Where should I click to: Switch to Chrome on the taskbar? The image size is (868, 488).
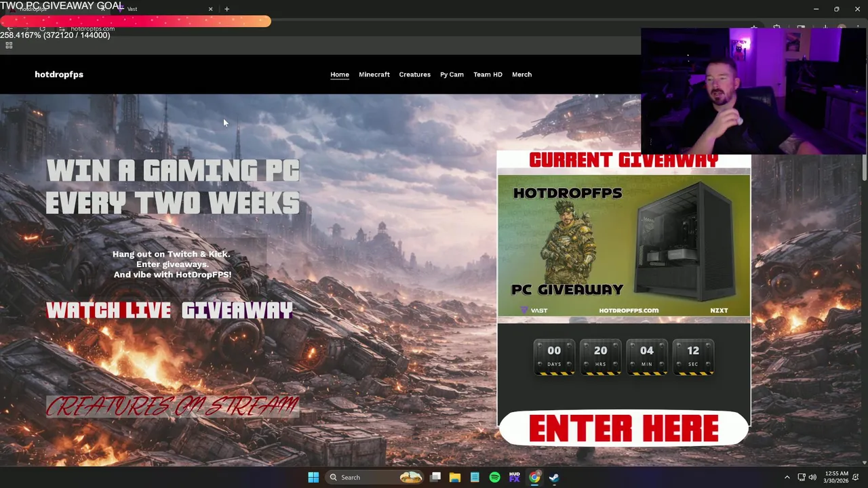pyautogui.click(x=534, y=477)
